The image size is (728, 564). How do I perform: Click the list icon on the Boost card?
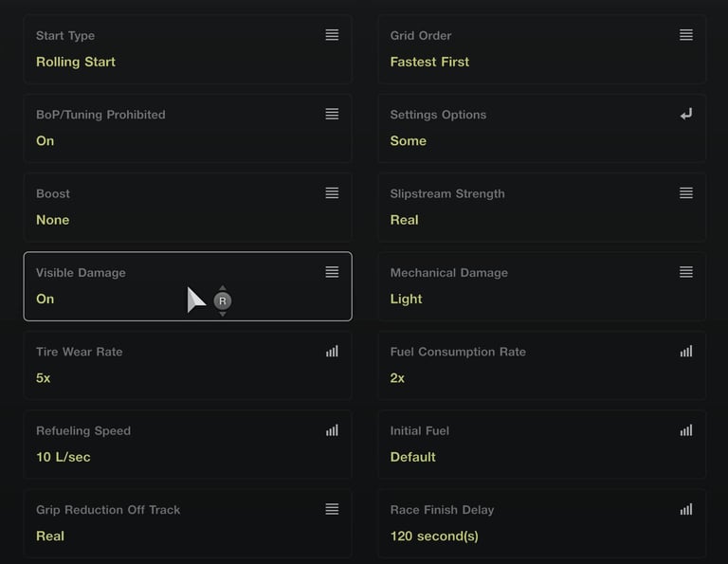click(x=332, y=193)
